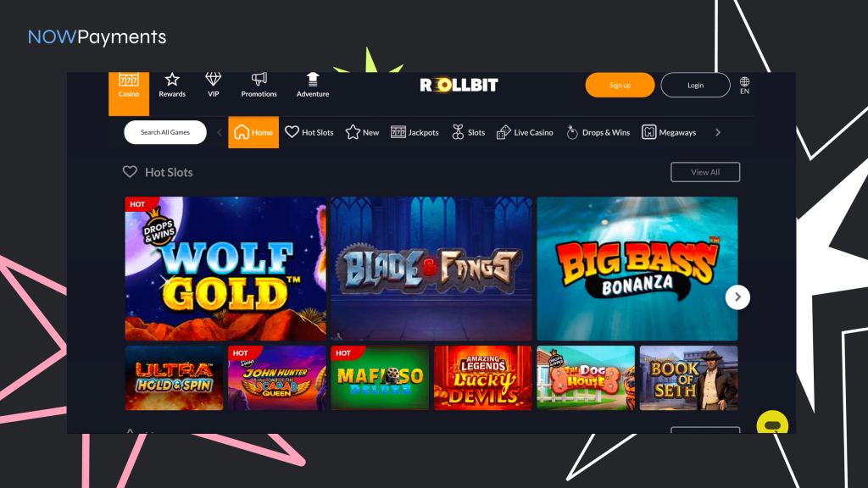Select the Jackpots category
This screenshot has width=868, height=488.
tap(415, 132)
